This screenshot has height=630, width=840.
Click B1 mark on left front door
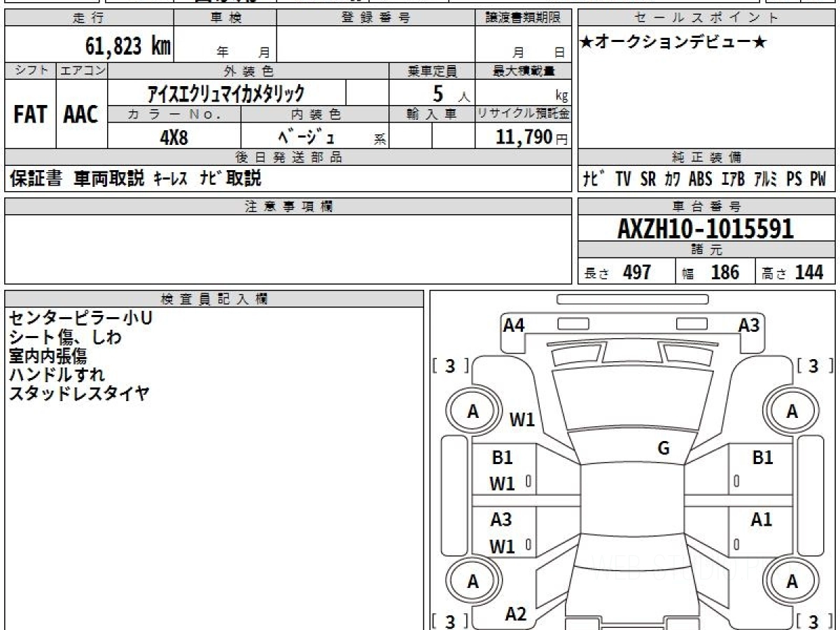pyautogui.click(x=503, y=458)
